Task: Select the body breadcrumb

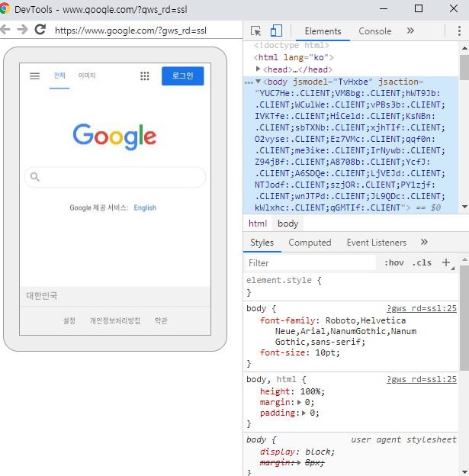Action: coord(288,224)
